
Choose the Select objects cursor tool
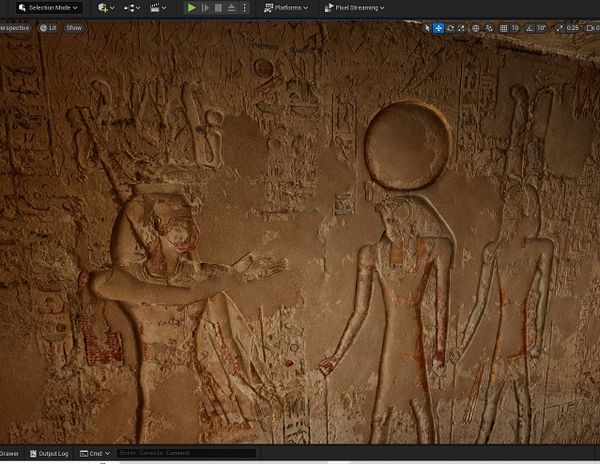point(427,28)
